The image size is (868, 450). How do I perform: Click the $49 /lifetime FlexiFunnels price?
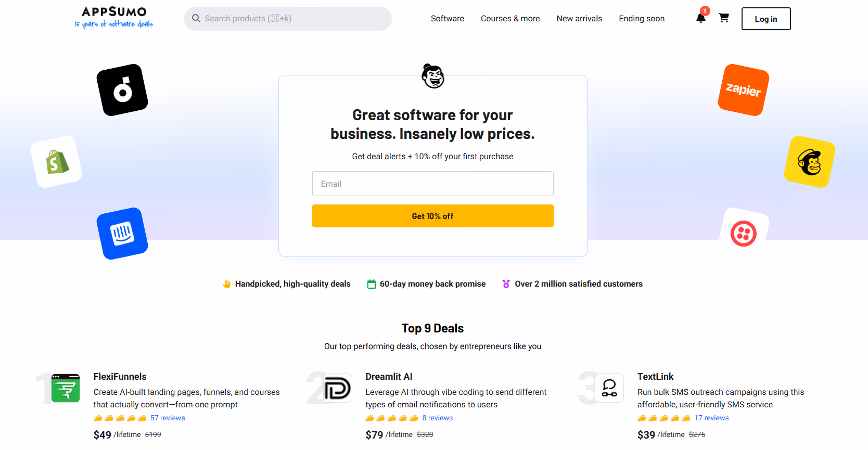117,434
